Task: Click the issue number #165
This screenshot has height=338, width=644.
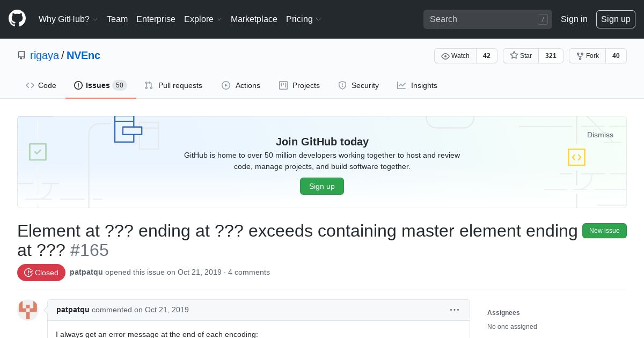Action: coord(89,250)
